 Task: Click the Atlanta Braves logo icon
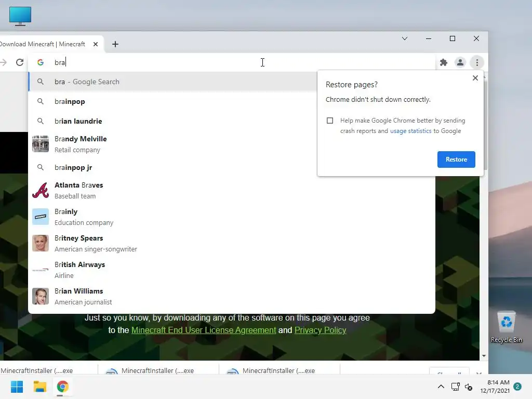(x=41, y=190)
